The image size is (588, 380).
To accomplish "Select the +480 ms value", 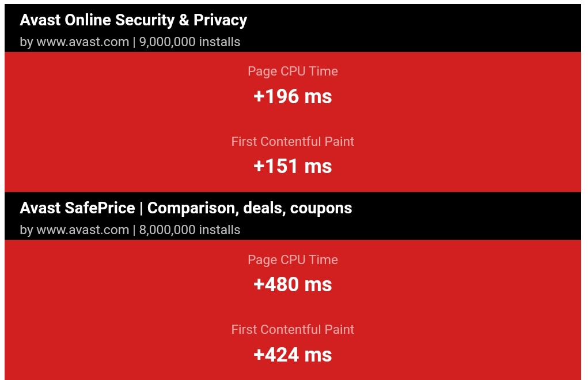I will [293, 285].
